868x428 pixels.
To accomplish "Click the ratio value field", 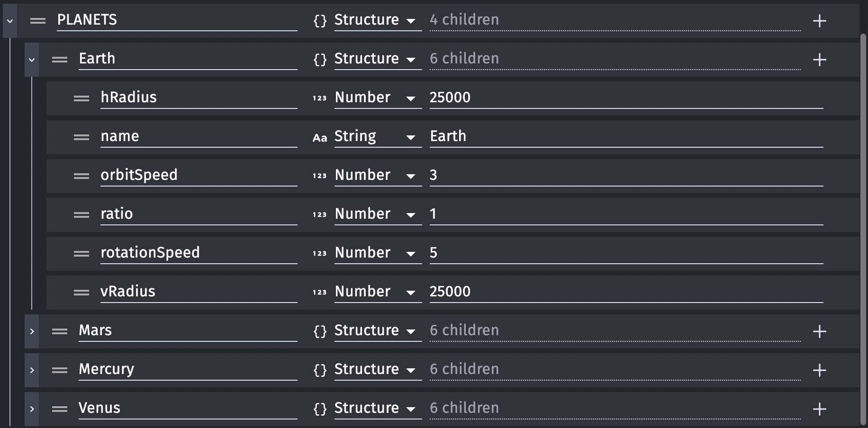I will coord(626,214).
